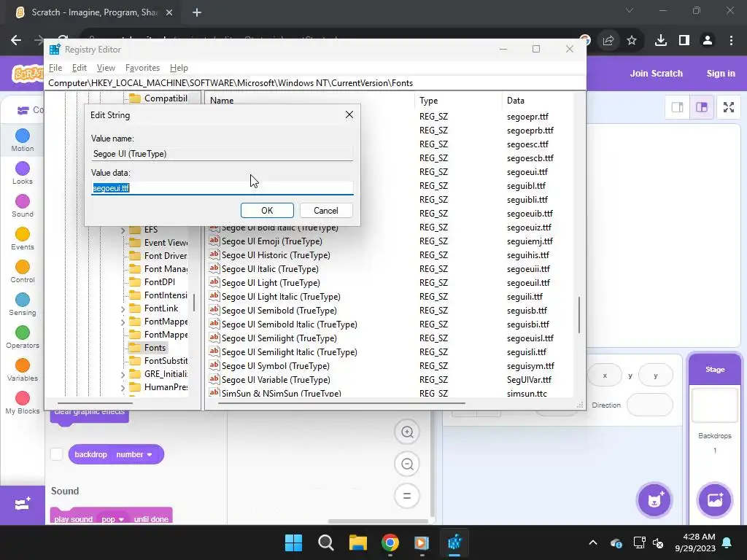Viewport: 747px width, 560px height.
Task: Bookmark this page with the star icon
Action: [x=632, y=41]
